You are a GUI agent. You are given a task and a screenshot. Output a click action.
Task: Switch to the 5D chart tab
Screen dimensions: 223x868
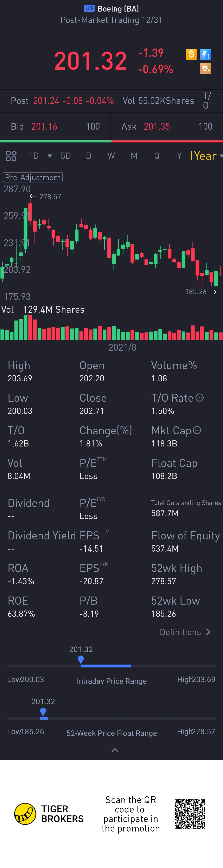tap(66, 156)
